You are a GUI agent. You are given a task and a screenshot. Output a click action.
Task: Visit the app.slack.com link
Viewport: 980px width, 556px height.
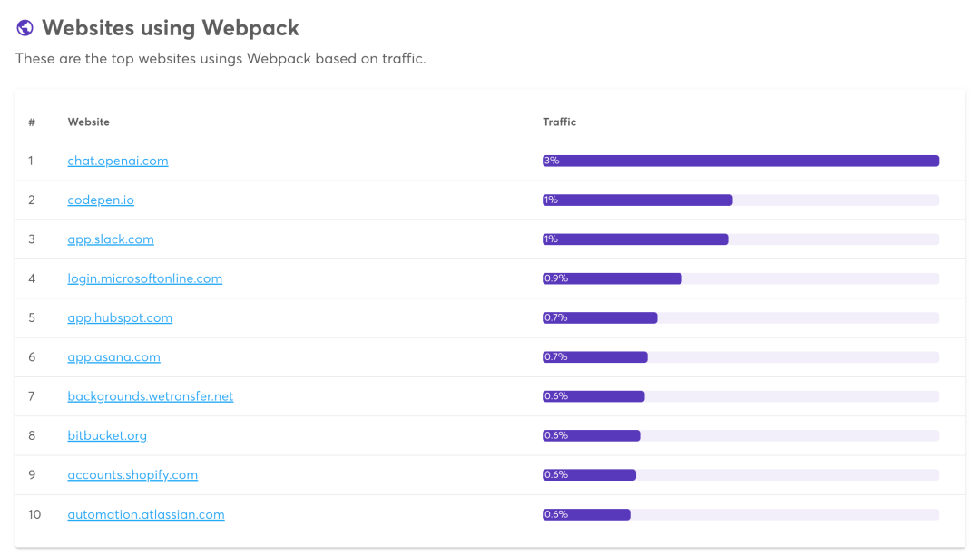(x=111, y=239)
